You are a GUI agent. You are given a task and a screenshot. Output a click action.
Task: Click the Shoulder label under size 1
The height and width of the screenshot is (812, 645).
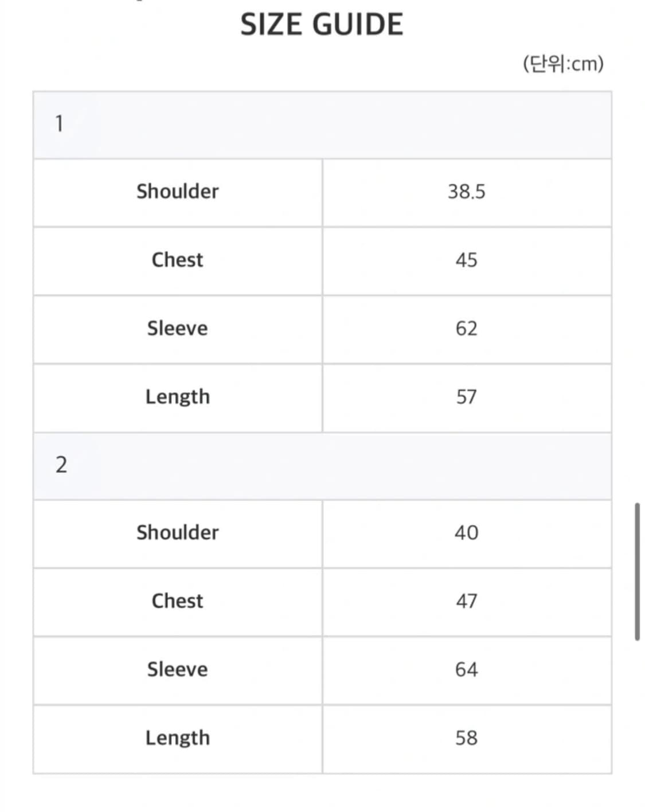(x=178, y=192)
